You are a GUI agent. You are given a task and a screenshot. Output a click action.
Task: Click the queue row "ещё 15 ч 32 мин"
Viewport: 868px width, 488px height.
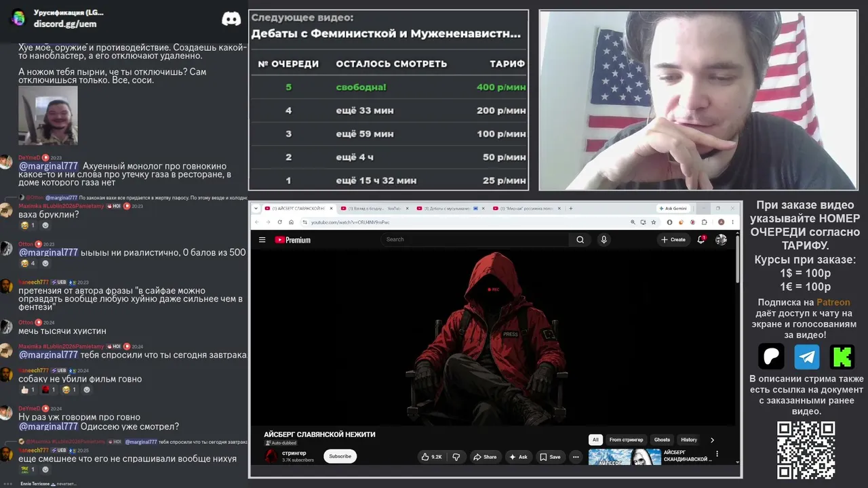[388, 180]
